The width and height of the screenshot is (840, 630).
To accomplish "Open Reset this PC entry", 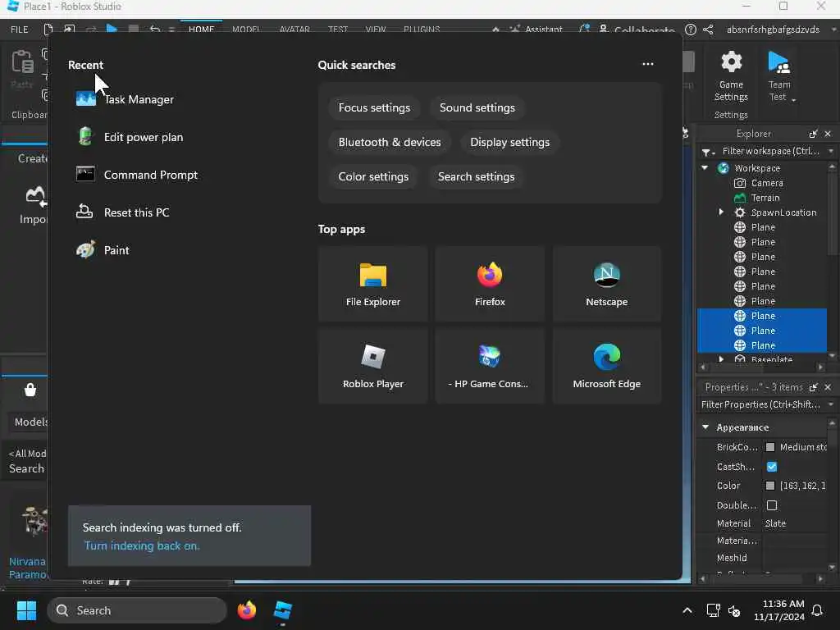I will coord(123,212).
